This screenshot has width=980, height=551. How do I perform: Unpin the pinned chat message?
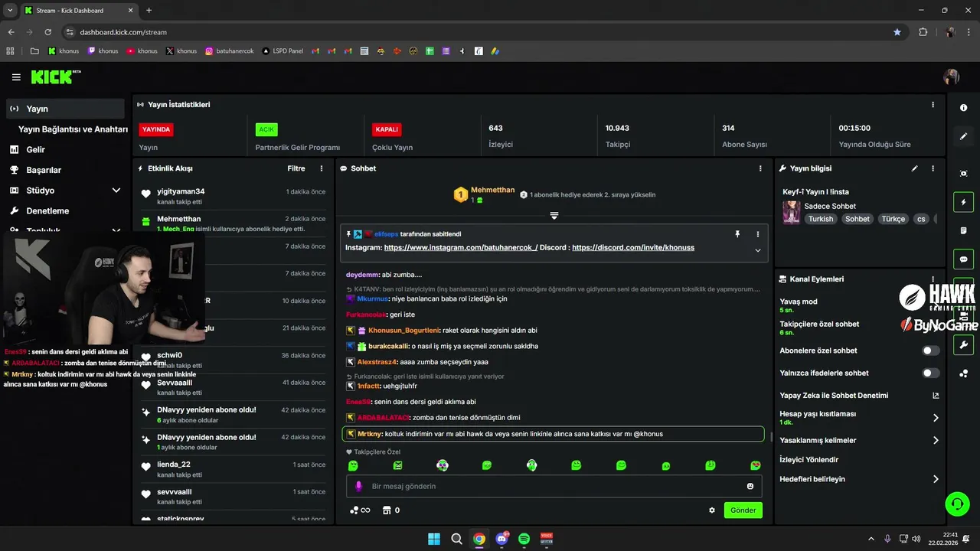click(738, 234)
